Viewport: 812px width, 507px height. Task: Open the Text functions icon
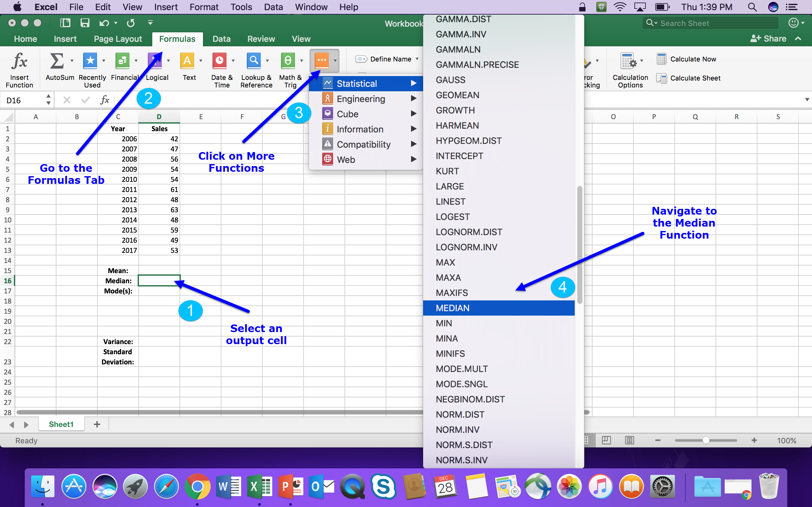tap(187, 61)
